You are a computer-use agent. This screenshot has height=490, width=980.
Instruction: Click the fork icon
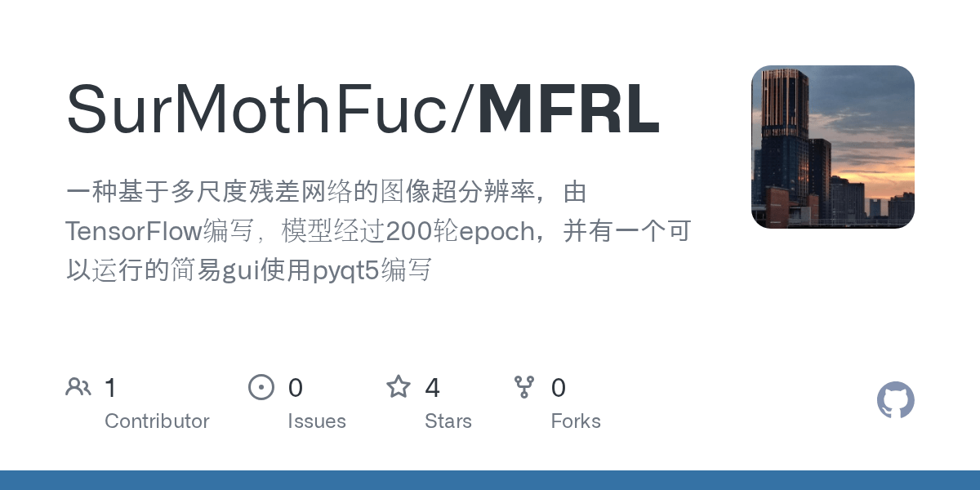[524, 387]
